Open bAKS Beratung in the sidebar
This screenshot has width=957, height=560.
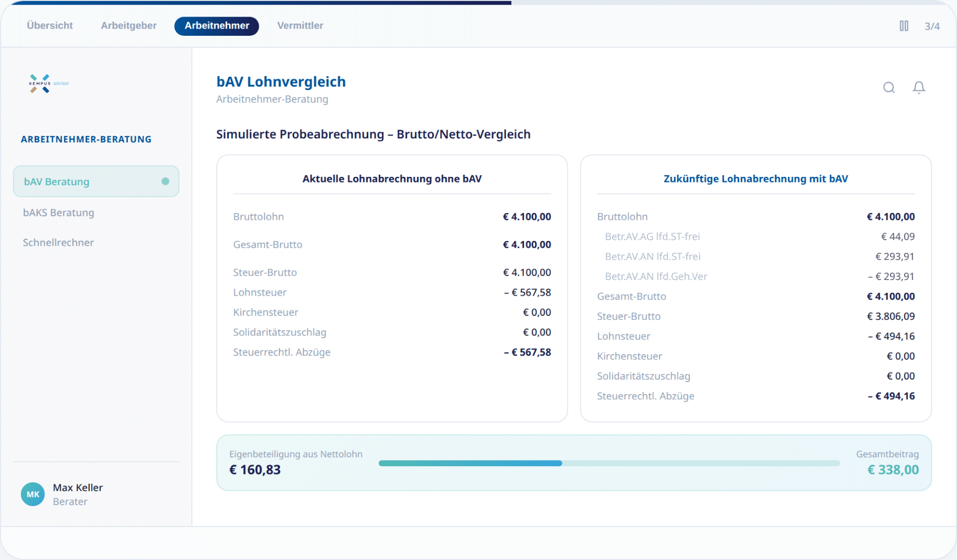tap(59, 213)
